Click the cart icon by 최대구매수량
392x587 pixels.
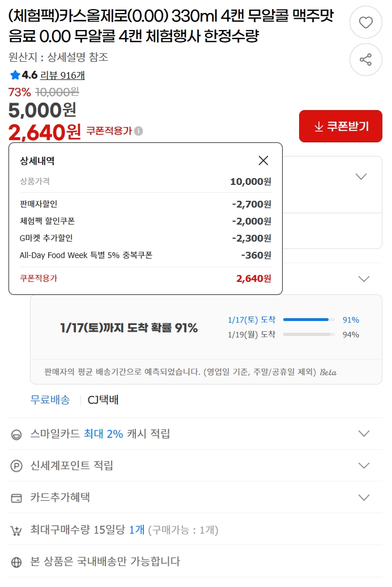tap(16, 530)
